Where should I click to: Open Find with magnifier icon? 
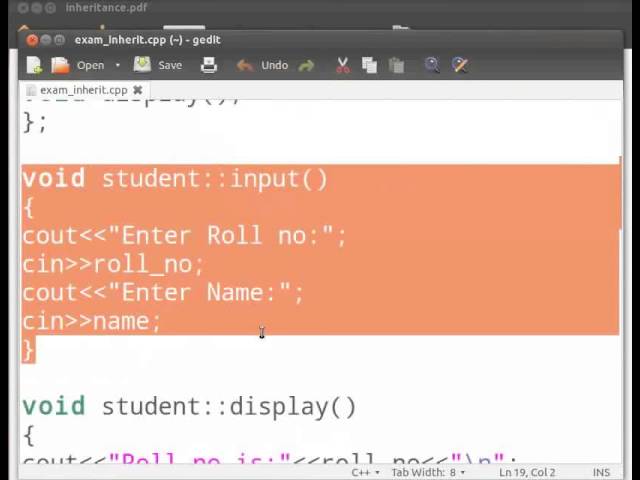pyautogui.click(x=432, y=65)
